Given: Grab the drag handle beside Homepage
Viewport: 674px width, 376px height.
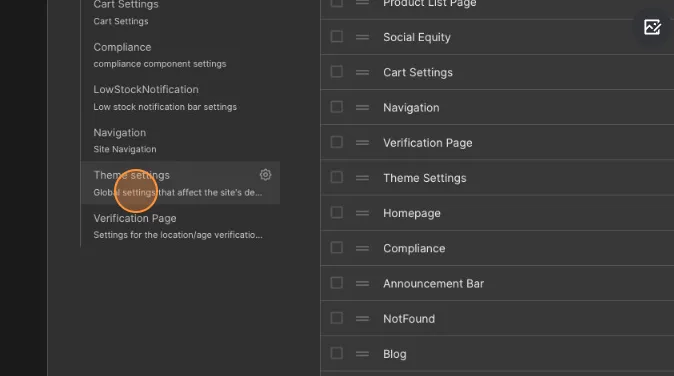Looking at the screenshot, I should coord(362,213).
